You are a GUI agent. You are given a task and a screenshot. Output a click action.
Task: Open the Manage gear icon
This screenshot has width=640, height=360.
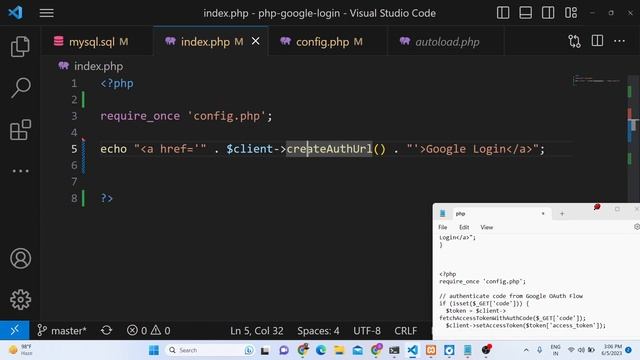(x=20, y=300)
